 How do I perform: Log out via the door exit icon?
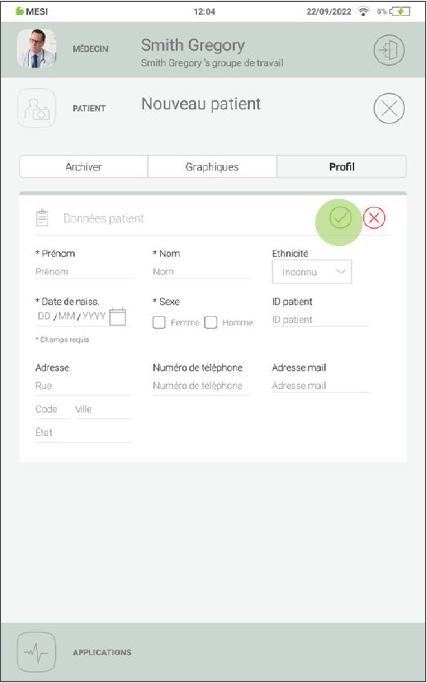pyautogui.click(x=389, y=50)
